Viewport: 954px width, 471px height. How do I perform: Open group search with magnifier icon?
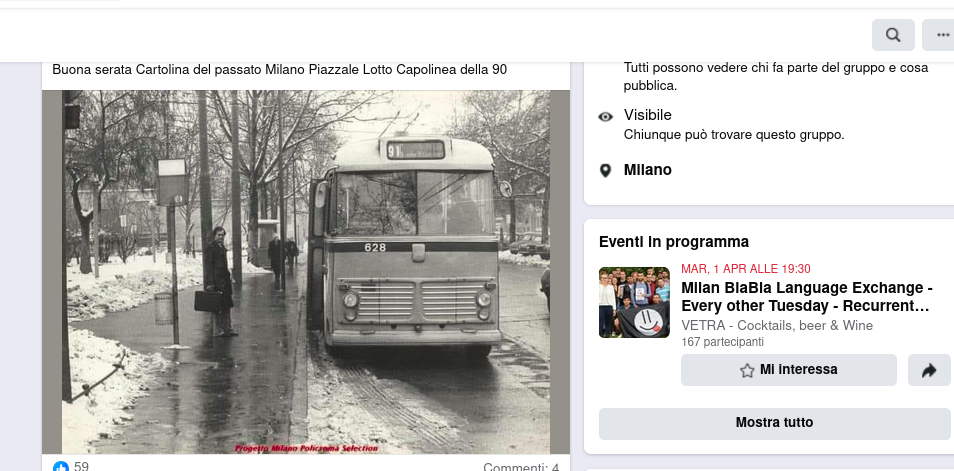pos(893,35)
